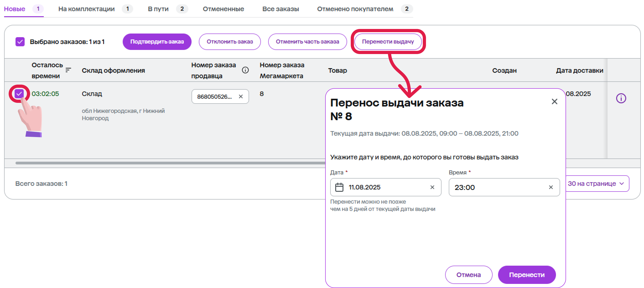Click Отменить часть заказа button
Image resolution: width=644 pixels, height=288 pixels.
pyautogui.click(x=307, y=42)
